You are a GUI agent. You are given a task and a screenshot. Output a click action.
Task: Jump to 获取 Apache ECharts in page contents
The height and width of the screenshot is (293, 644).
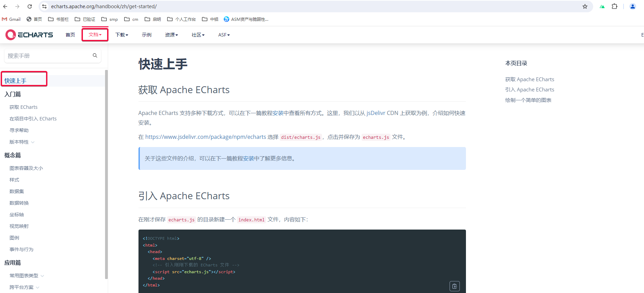[x=530, y=79]
